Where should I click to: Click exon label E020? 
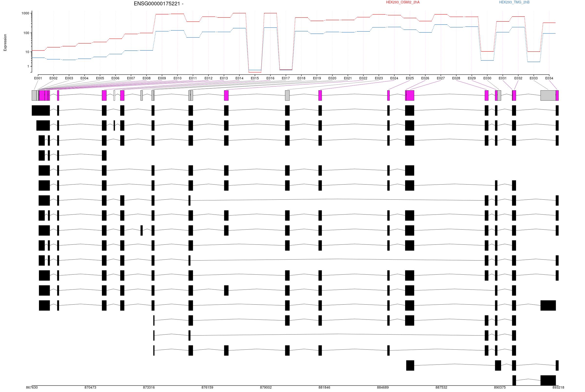pyautogui.click(x=332, y=78)
